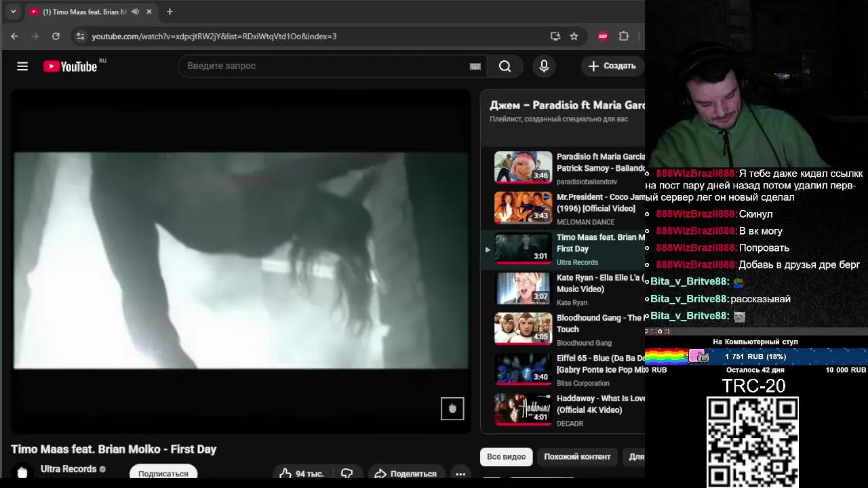The height and width of the screenshot is (488, 868).
Task: Install app icon in address bar
Action: coord(555,36)
